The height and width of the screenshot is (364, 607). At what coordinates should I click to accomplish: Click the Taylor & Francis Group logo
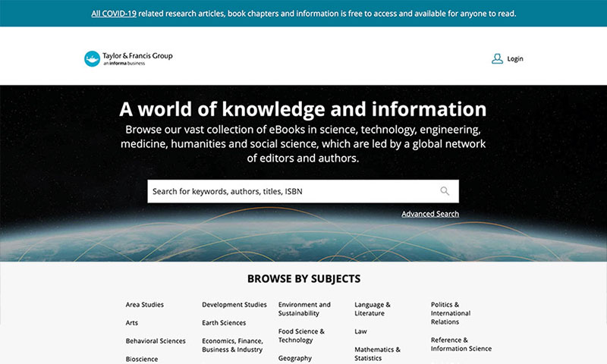tap(128, 58)
